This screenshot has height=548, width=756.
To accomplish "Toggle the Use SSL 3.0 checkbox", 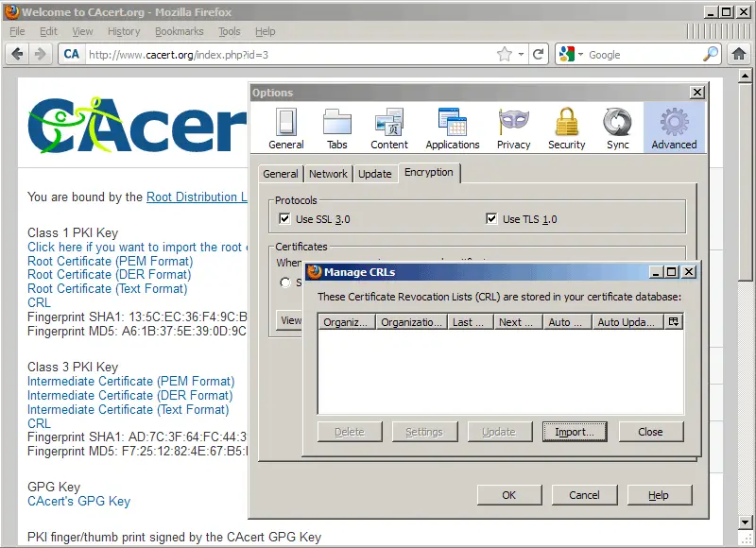I will 284,219.
